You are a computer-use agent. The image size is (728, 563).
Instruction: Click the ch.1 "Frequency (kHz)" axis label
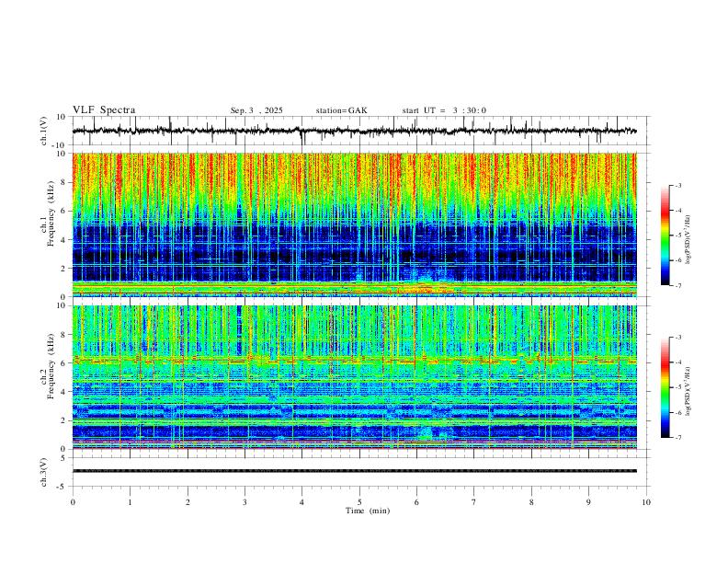pos(51,215)
